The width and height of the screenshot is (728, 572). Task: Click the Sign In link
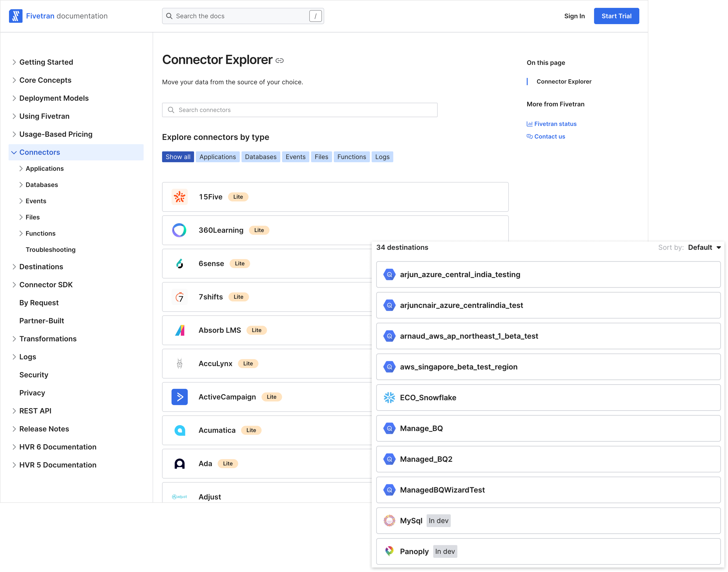tap(574, 16)
